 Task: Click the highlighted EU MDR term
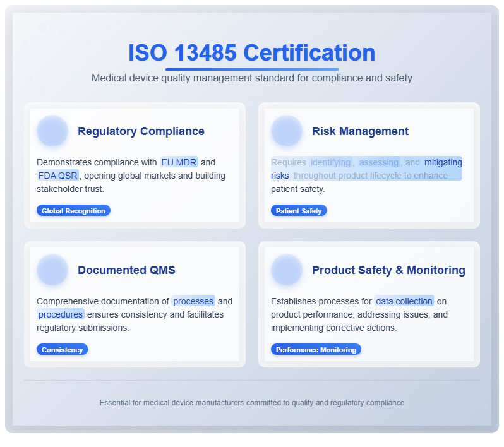click(179, 162)
